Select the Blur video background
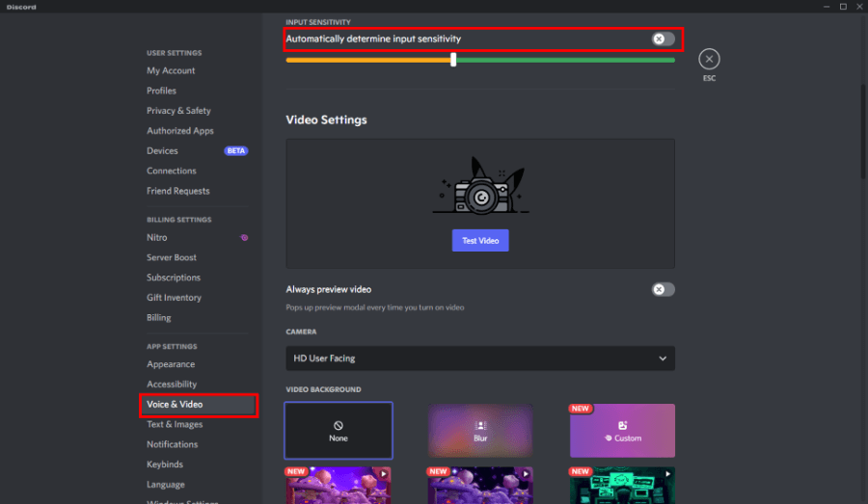Screen dimensions: 868x504 pos(480,431)
